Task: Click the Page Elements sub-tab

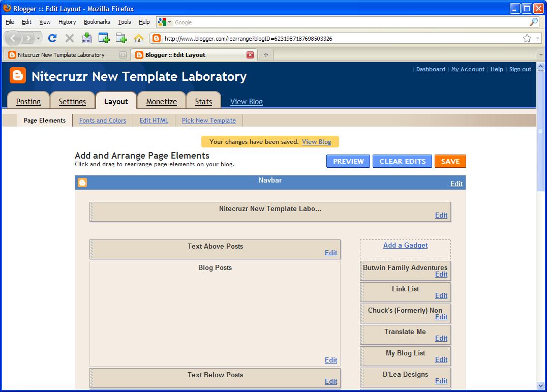Action: point(45,120)
